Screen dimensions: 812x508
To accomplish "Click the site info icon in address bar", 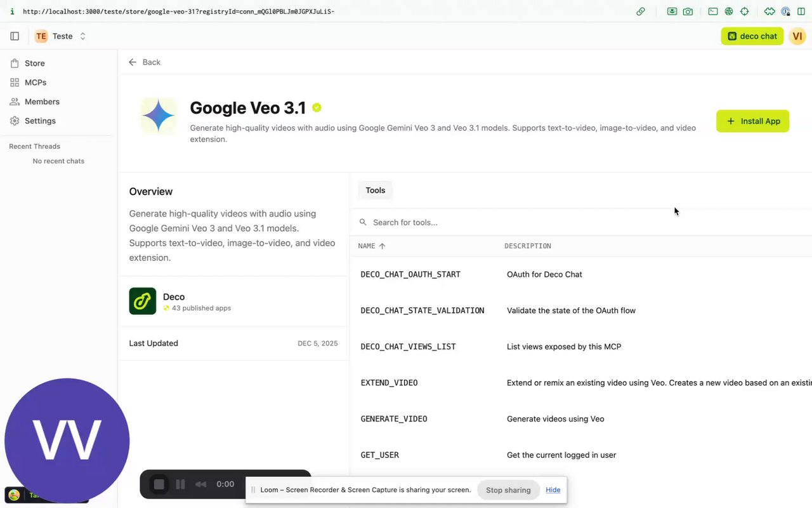I will (12, 11).
